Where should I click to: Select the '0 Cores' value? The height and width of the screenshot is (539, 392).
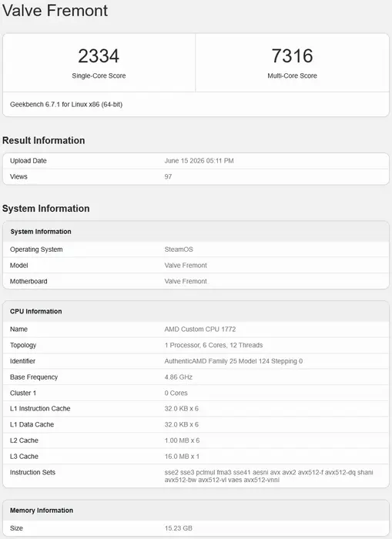[176, 393]
